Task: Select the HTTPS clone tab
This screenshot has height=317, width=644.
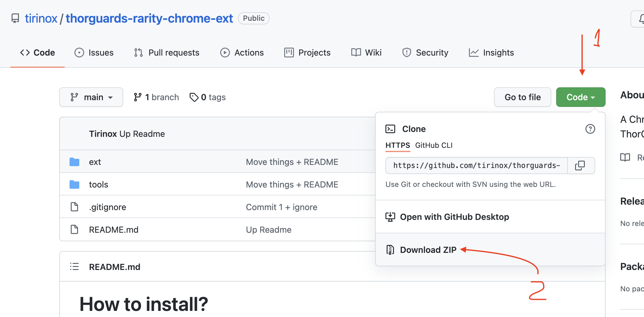Action: click(398, 145)
